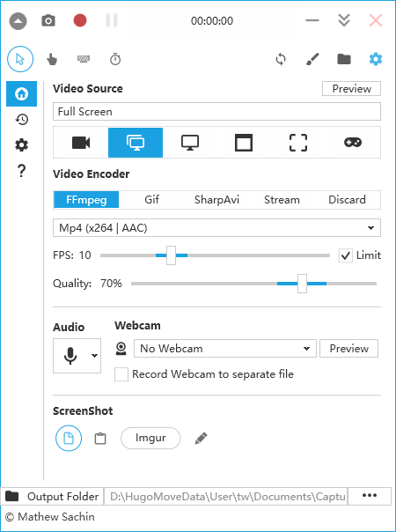Toggle mouse cursor inclusion in recording
This screenshot has height=532, width=396.
[x=20, y=59]
